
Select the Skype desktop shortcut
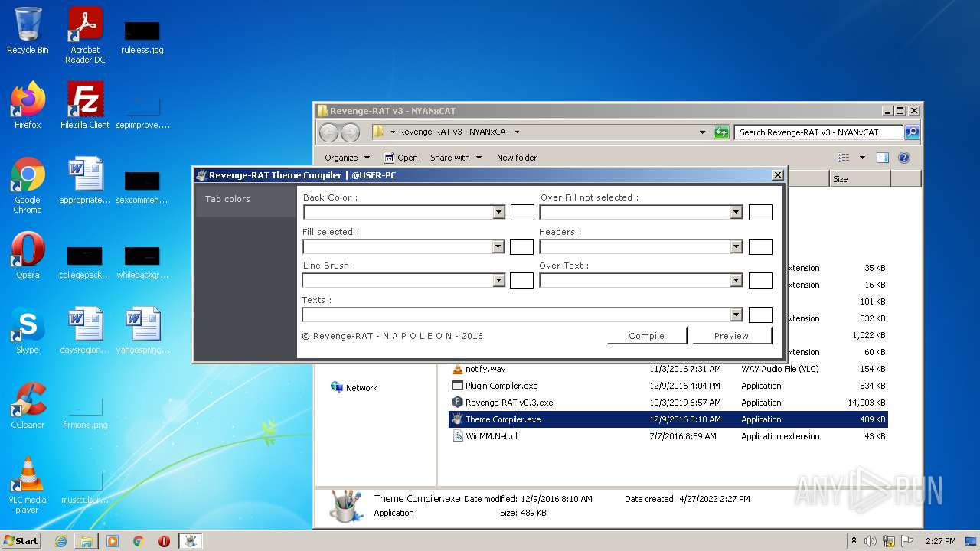click(28, 331)
